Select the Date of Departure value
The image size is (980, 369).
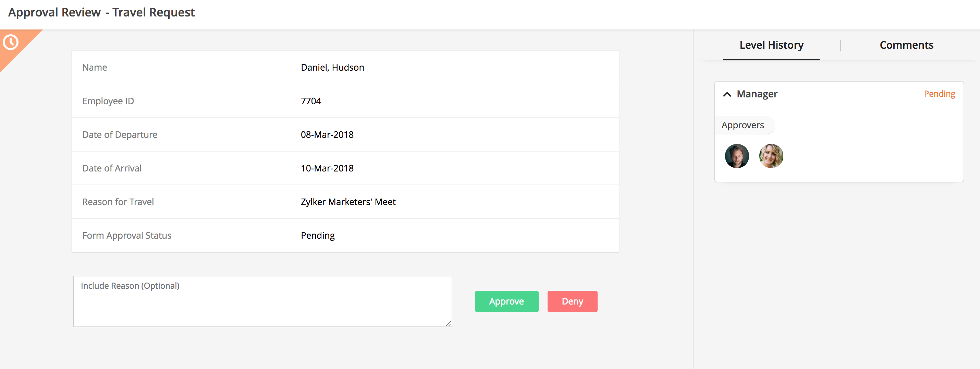(327, 134)
